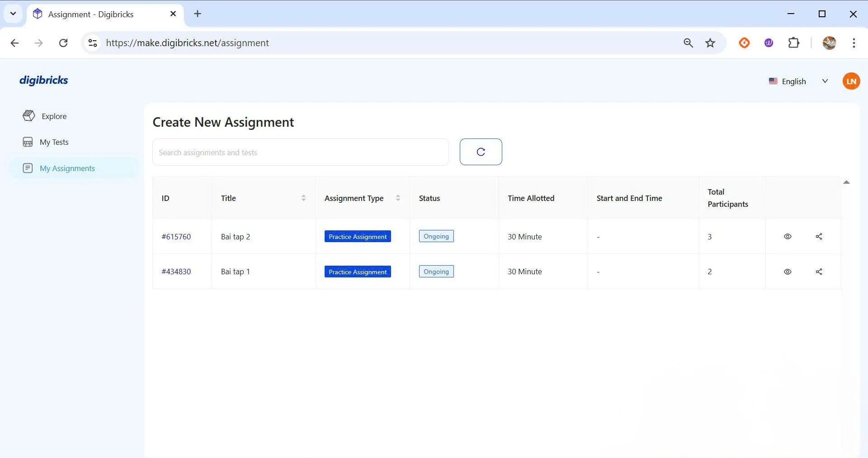
Task: Open assignment ID #434830 link
Action: [x=176, y=272]
